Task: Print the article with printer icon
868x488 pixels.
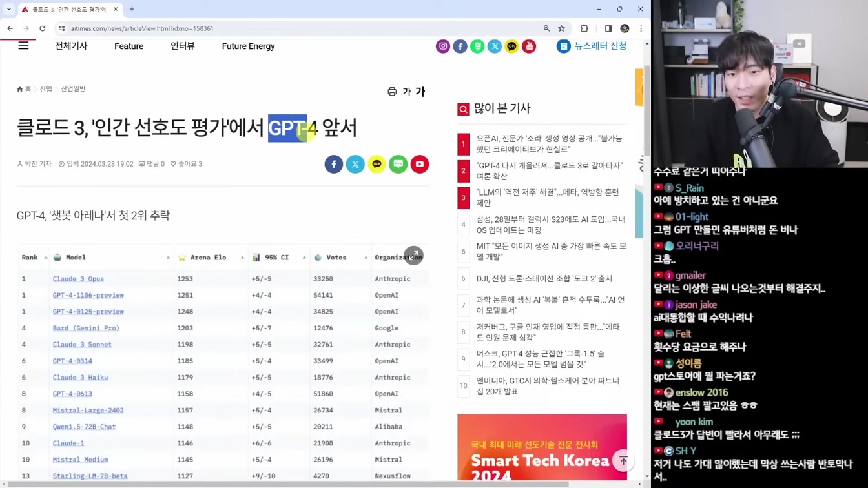Action: point(392,92)
